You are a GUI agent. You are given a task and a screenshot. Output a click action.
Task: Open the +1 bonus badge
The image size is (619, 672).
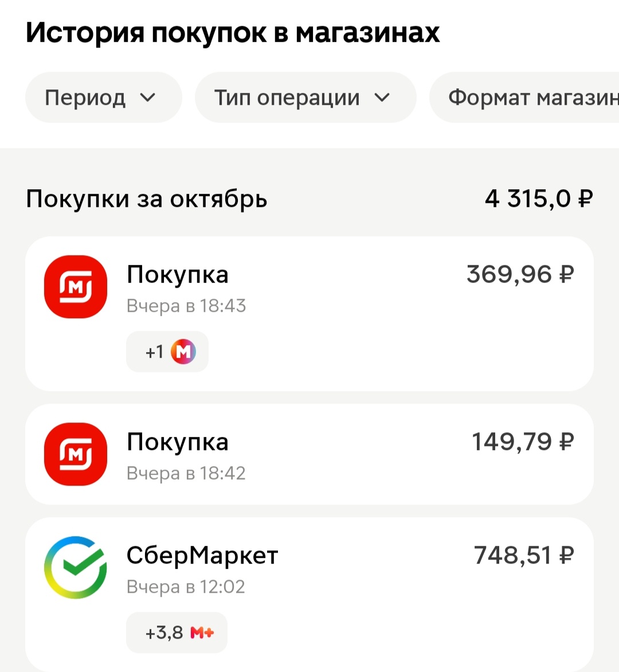167,351
